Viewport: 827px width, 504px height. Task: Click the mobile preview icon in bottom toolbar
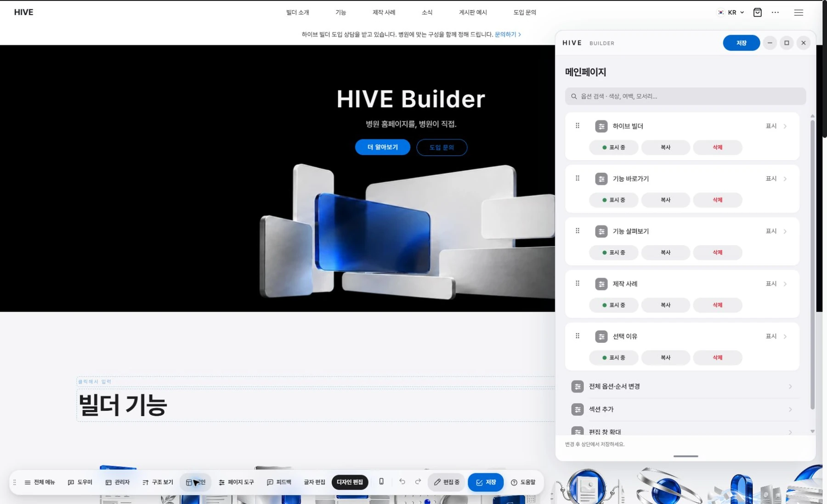point(381,482)
